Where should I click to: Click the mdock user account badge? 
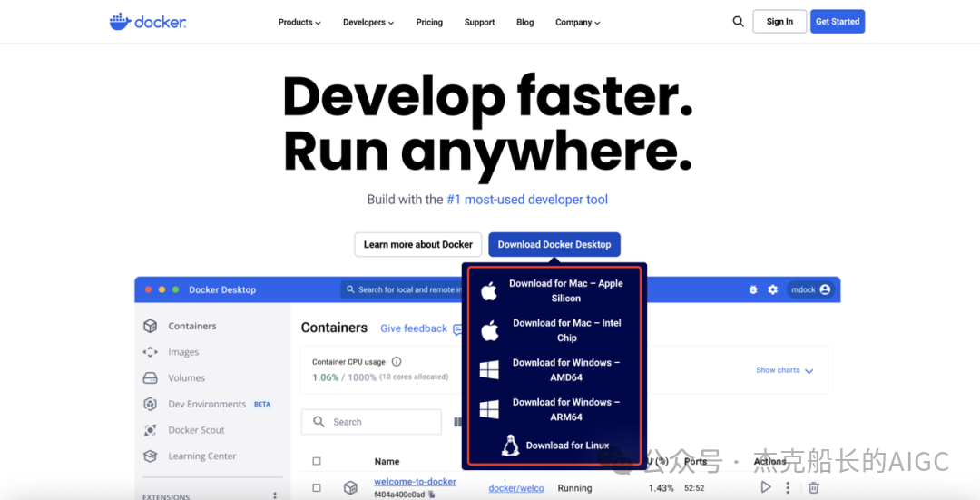point(810,289)
